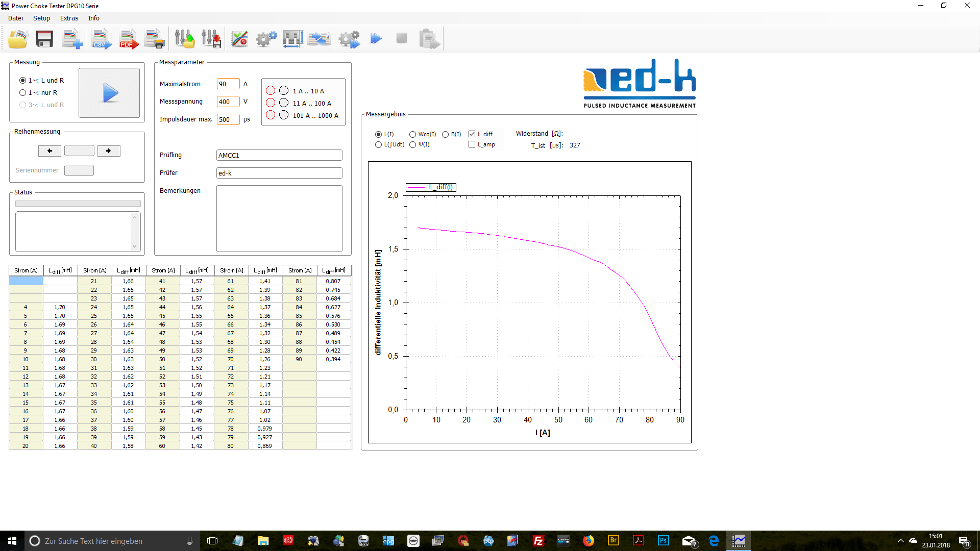Load settings from folder icon
This screenshot has height=551, width=980.
pos(184,39)
